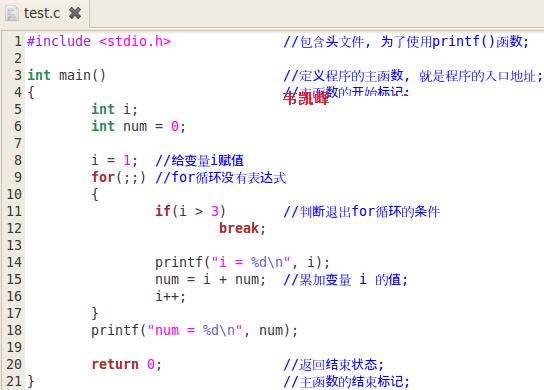The width and height of the screenshot is (544, 390).
Task: Click the opening brace on line 10
Action: [x=95, y=194]
